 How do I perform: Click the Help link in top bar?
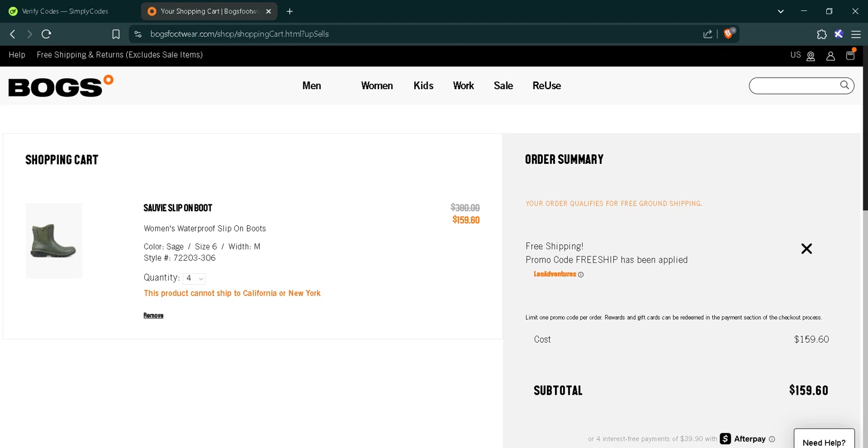(x=17, y=55)
